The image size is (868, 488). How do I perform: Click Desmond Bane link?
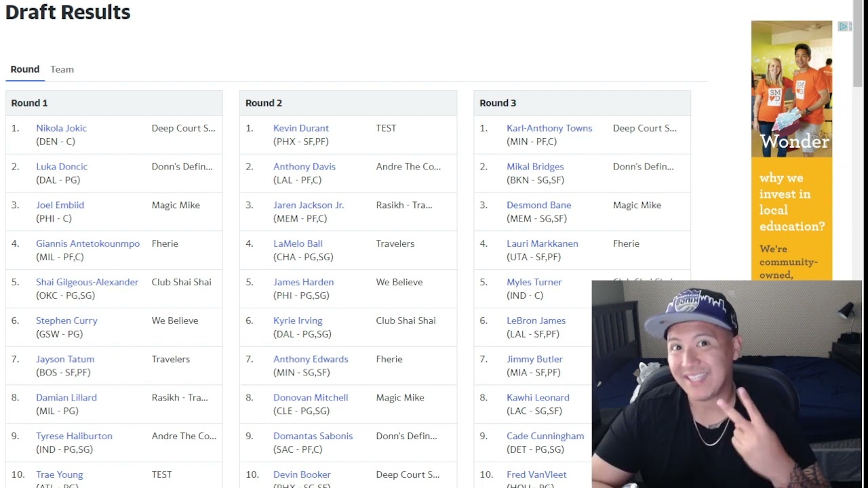(x=538, y=205)
